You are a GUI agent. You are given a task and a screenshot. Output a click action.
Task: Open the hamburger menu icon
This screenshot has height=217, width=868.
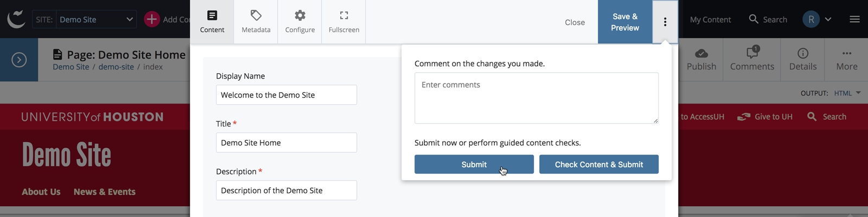click(x=854, y=20)
